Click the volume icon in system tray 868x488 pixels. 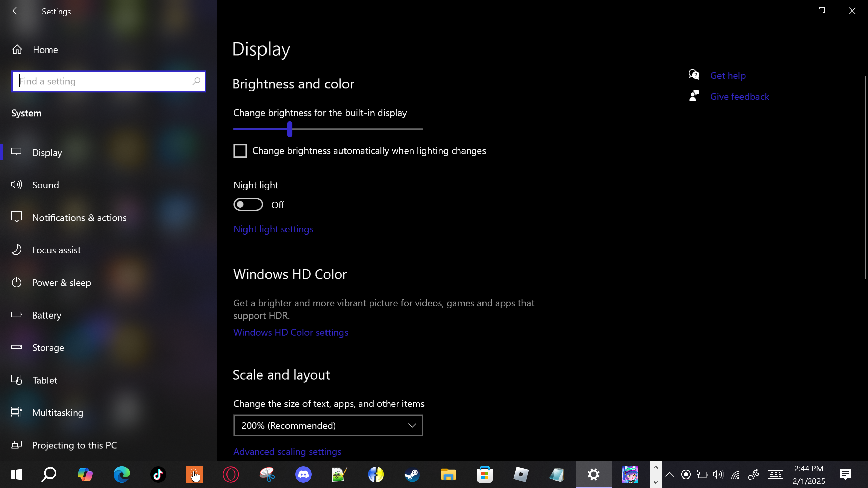point(718,475)
